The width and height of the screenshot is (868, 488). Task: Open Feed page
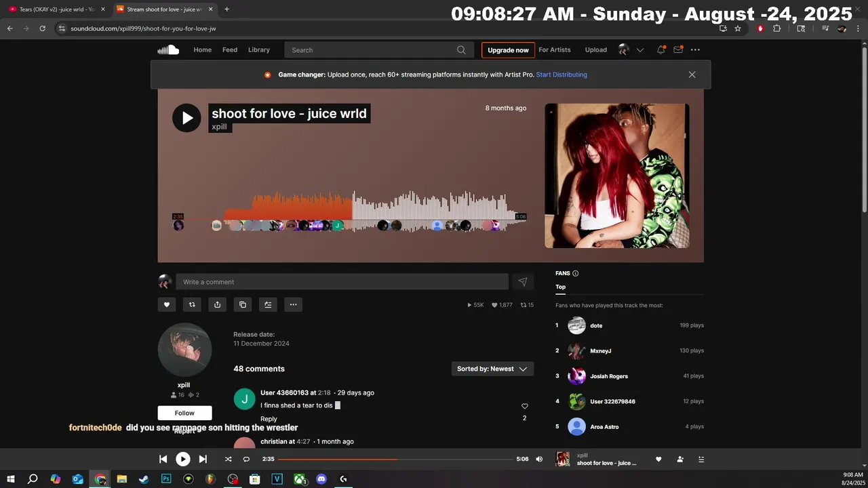(x=230, y=49)
